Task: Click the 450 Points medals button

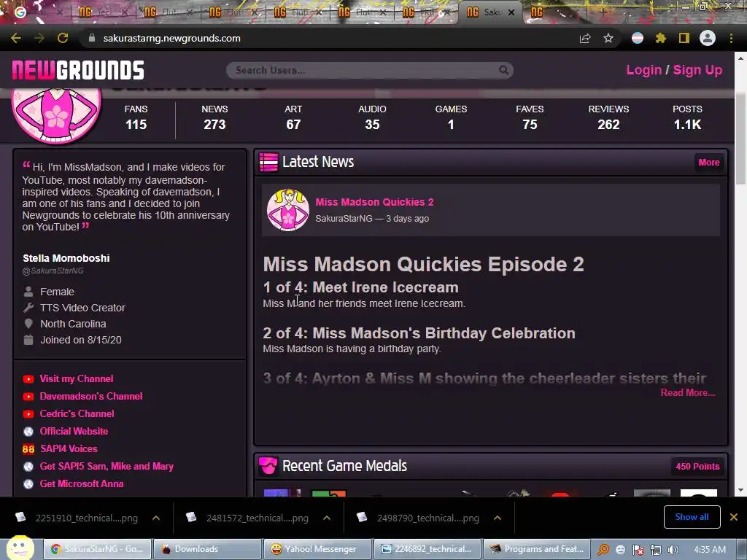Action: tap(697, 466)
